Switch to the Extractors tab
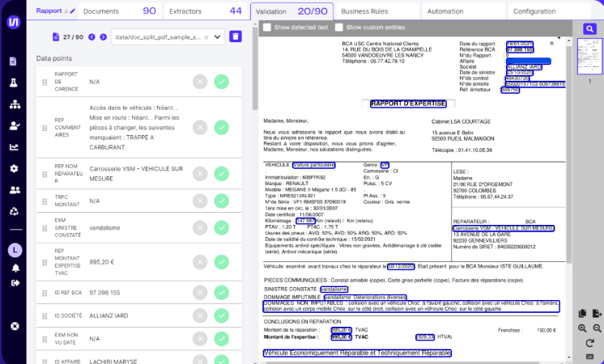 pos(206,11)
